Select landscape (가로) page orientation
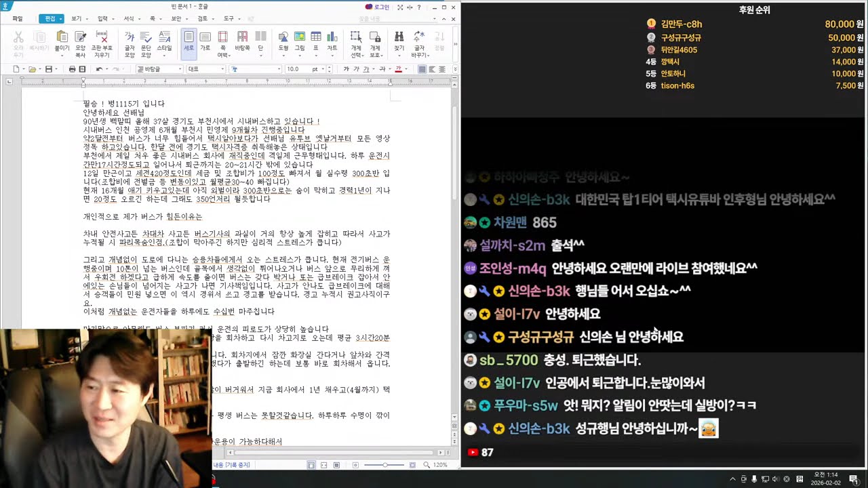 (x=205, y=41)
